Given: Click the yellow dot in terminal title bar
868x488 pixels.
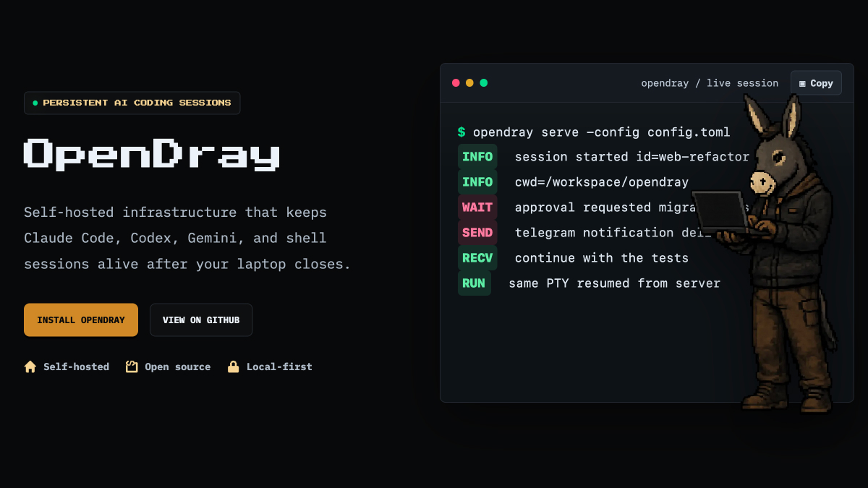Looking at the screenshot, I should [469, 82].
